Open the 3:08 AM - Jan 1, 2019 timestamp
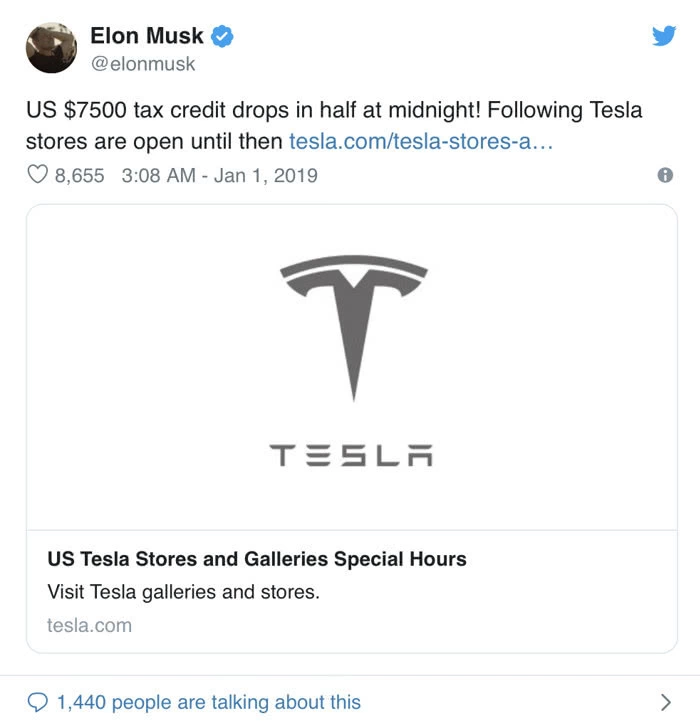 coord(219,176)
